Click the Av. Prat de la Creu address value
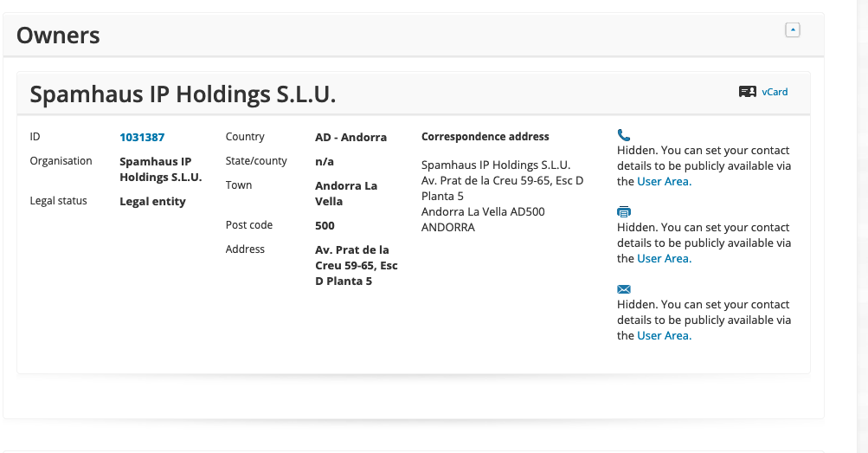The width and height of the screenshot is (868, 453). point(357,265)
